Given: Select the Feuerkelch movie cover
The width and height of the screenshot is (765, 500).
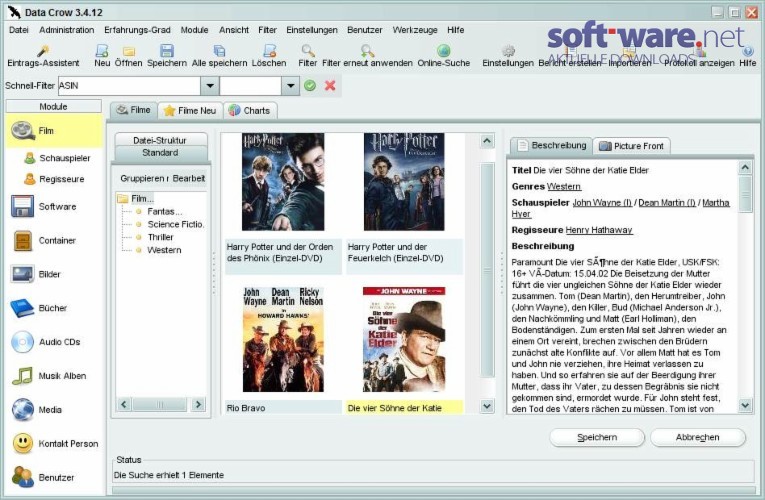Looking at the screenshot, I should tap(404, 181).
